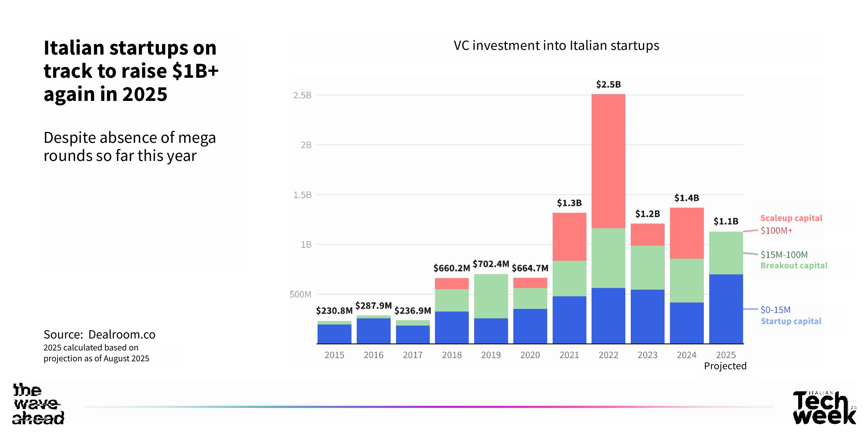Select the Breakout capital legend label
Viewport: 868px width, 434px height.
(794, 265)
